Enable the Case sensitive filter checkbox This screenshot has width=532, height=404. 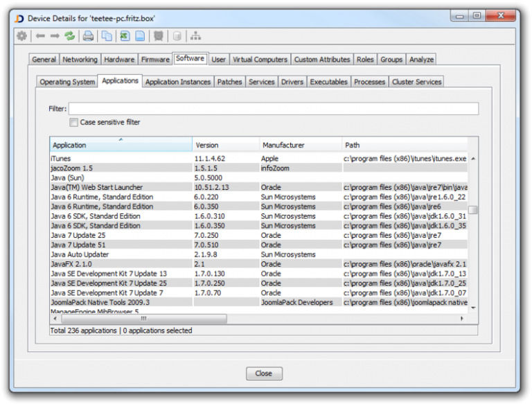click(x=74, y=123)
